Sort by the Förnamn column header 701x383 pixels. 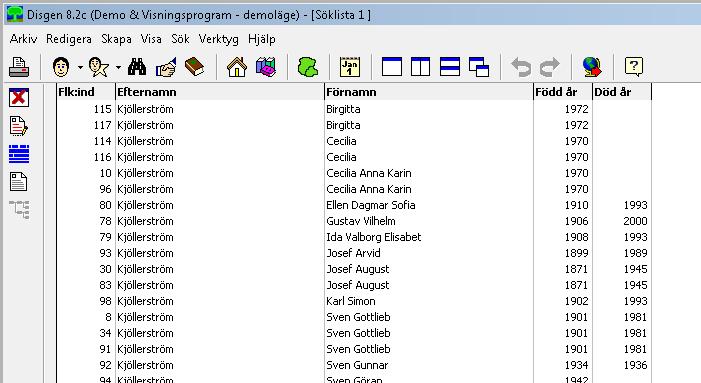[x=429, y=92]
